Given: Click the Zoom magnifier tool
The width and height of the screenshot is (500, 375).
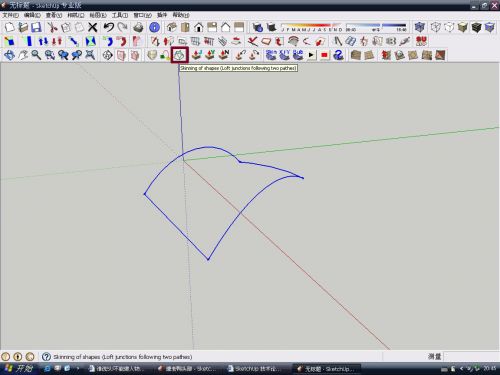Looking at the screenshot, I should point(36,55).
